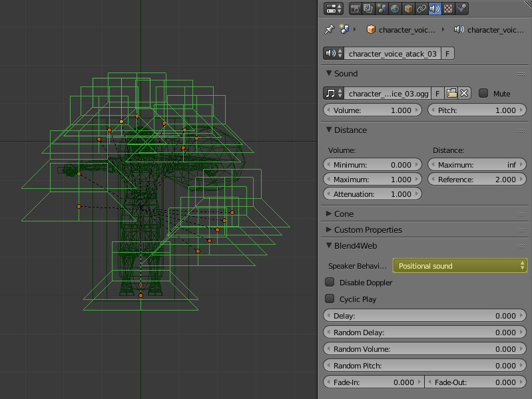
Task: Open the Properties editor type selector
Action: pos(333,9)
